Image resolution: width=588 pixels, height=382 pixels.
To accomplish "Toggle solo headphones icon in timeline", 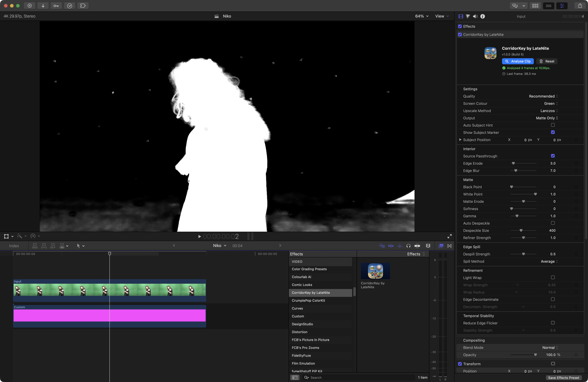I will pos(408,246).
